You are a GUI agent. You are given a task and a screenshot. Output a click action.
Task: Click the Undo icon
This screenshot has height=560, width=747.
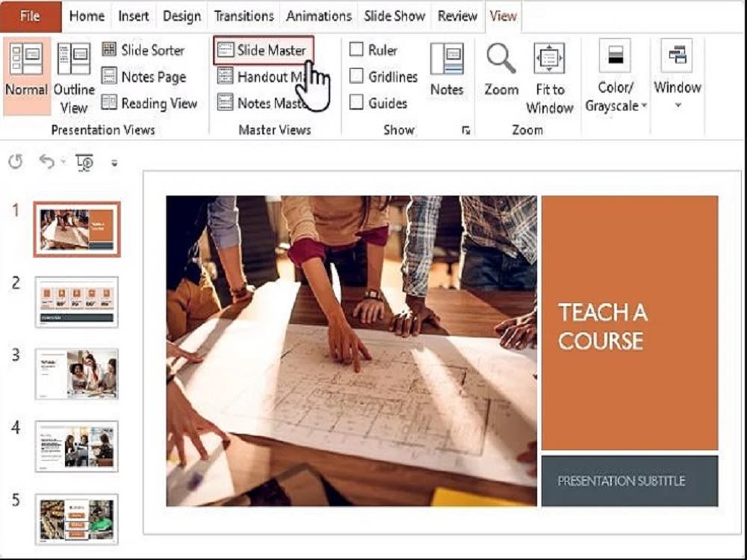tap(46, 162)
